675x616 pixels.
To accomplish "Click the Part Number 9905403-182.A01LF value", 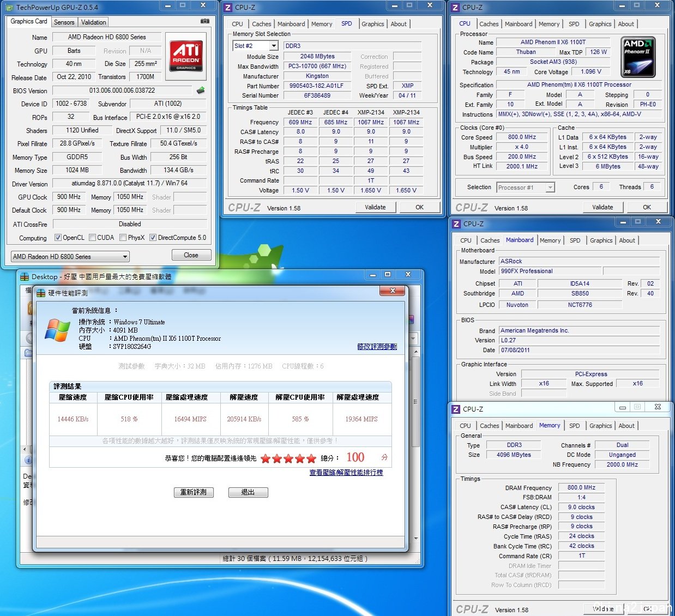I will (x=316, y=86).
